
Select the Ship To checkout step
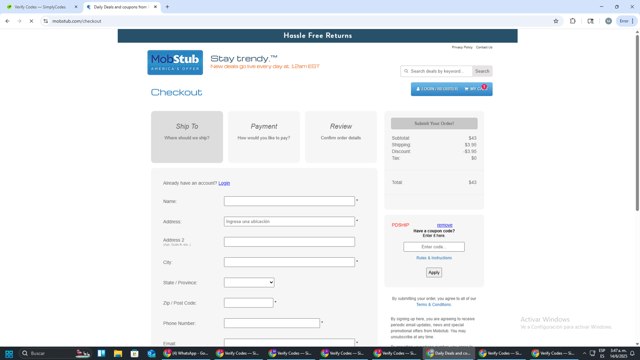pyautogui.click(x=187, y=137)
